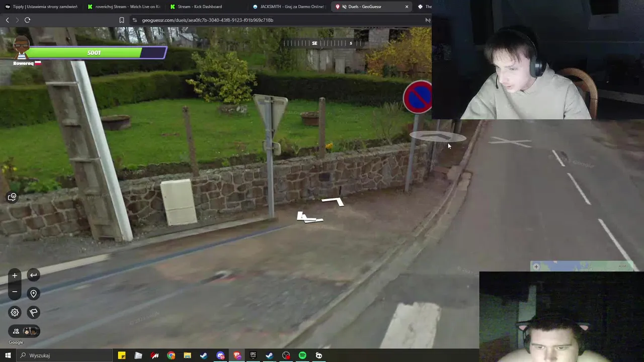
Task: Open the game settings gear
Action: point(15,312)
